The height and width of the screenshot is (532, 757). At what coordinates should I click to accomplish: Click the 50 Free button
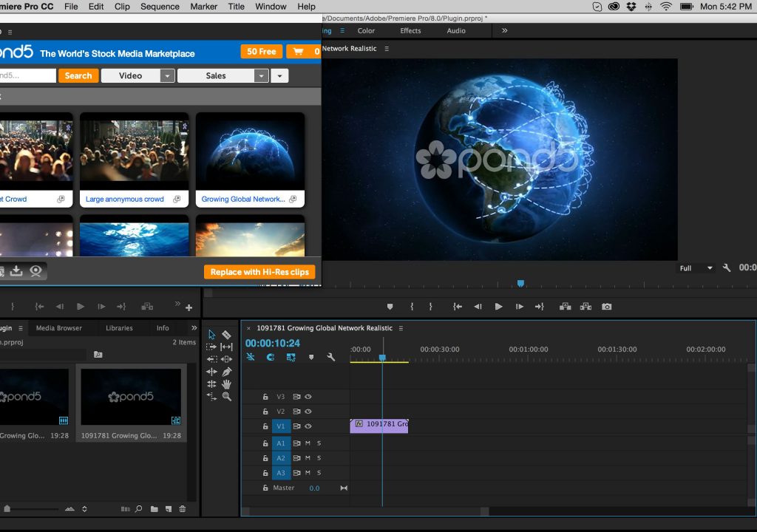tap(262, 52)
